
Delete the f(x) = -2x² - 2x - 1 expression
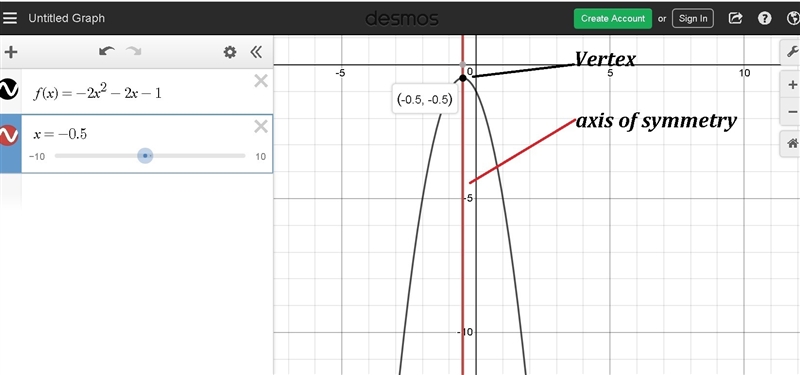coord(261,81)
